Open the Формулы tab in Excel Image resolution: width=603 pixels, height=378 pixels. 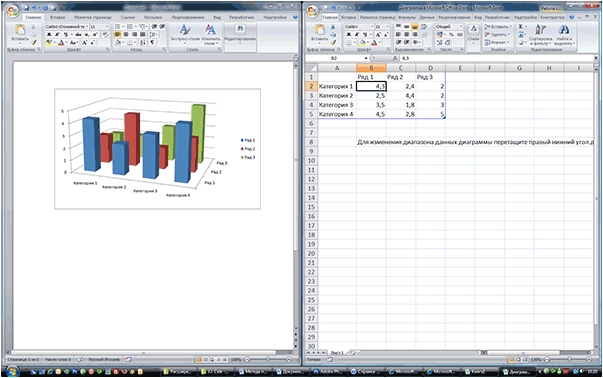pyautogui.click(x=407, y=17)
